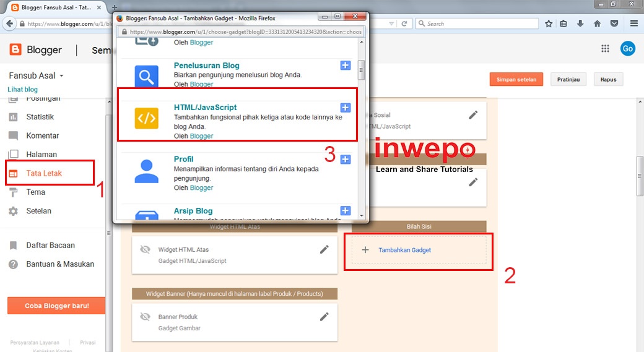Open Profil gadget title link

[x=183, y=159]
